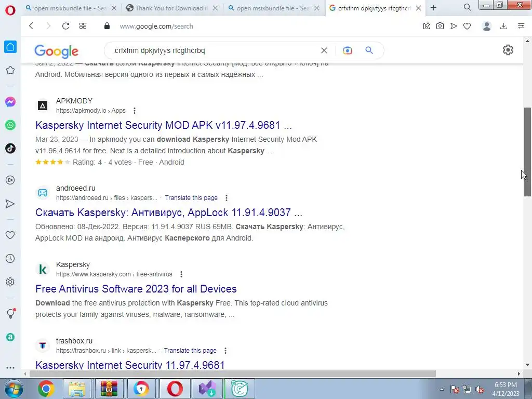532x399 pixels.
Task: Open Pinboards heart icon in left sidebar
Action: pyautogui.click(x=10, y=235)
